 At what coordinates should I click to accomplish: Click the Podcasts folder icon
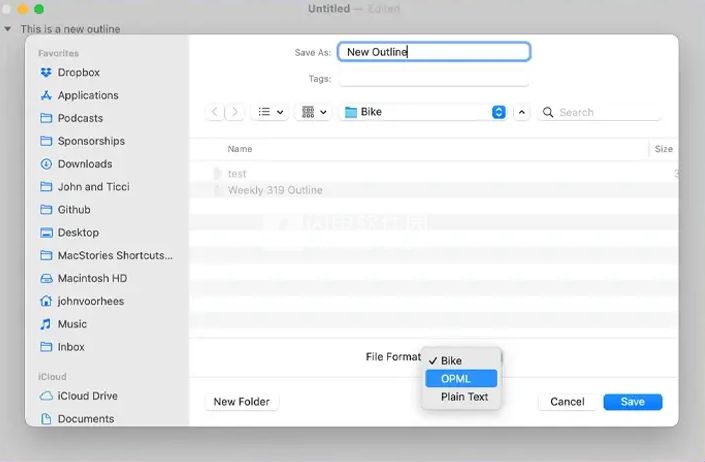tap(46, 118)
